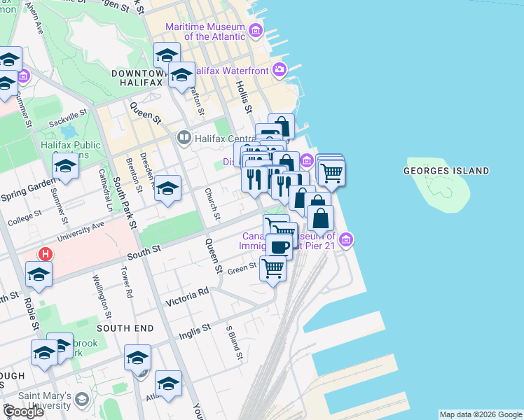Screen dimensions: 524x420
Task: Open the Saint Mary's University icon
Action: 82,400
